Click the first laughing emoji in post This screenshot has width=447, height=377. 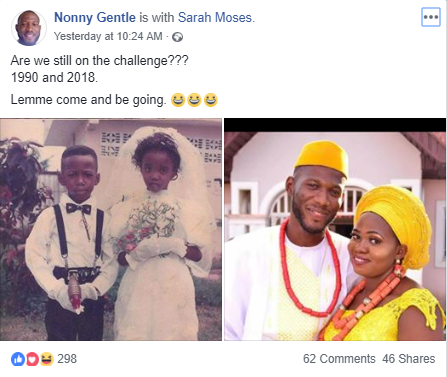tap(178, 100)
